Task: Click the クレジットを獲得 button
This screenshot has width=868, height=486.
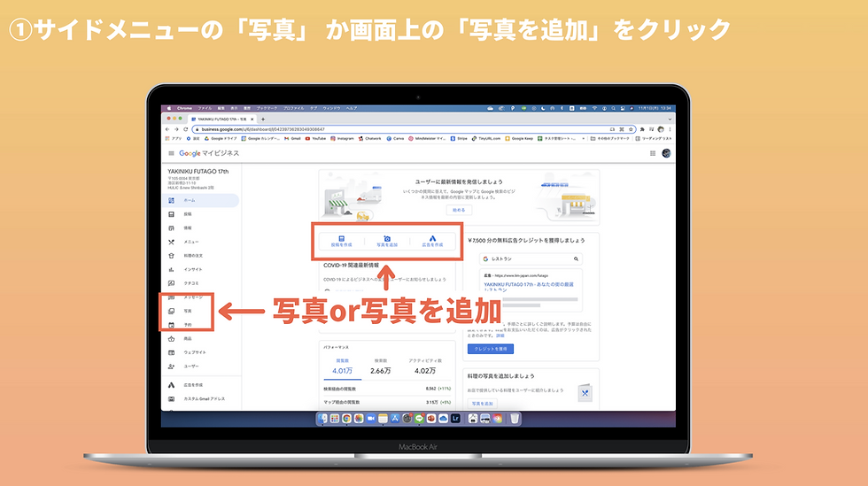Action: pos(491,349)
